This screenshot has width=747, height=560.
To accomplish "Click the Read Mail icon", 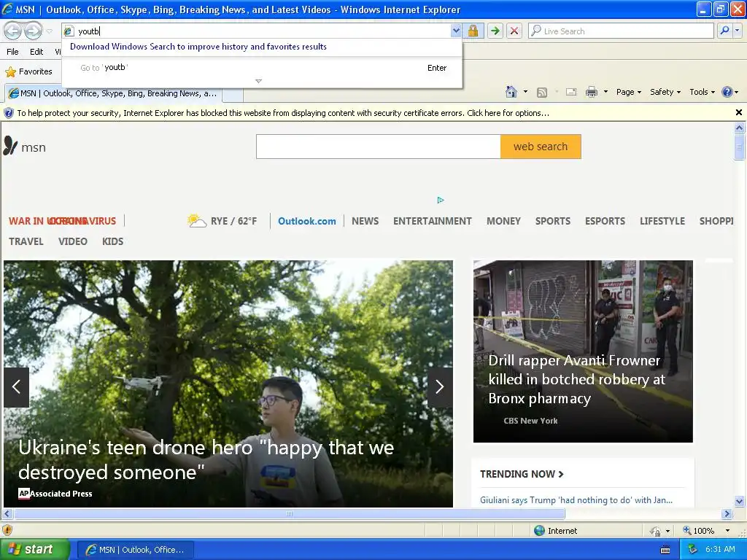I will coord(571,92).
